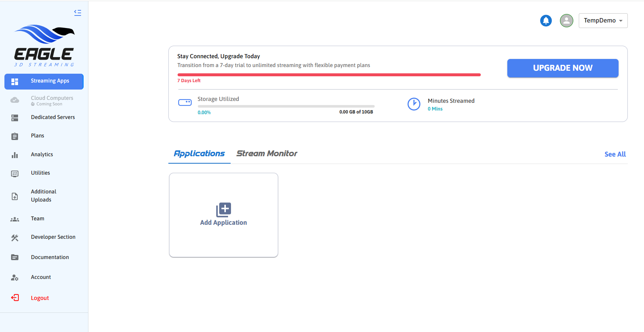Expand the TempDemo account dropdown
The width and height of the screenshot is (644, 332).
point(603,21)
